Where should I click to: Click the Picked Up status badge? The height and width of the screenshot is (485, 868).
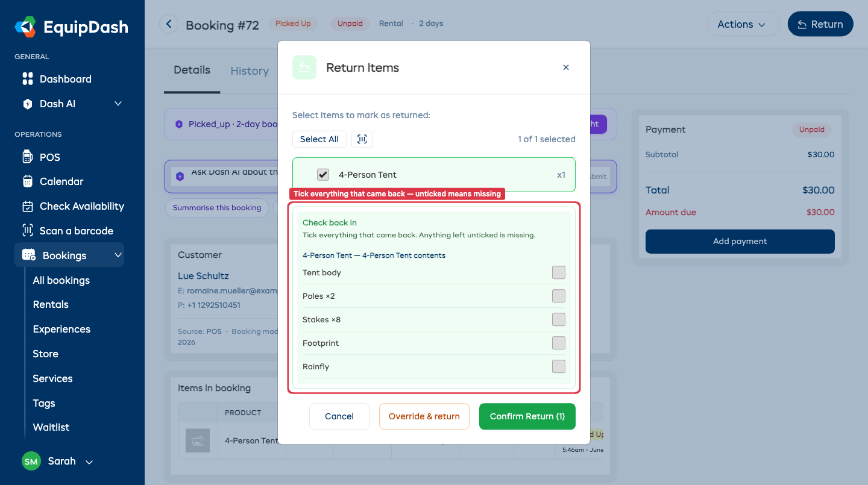(x=293, y=23)
